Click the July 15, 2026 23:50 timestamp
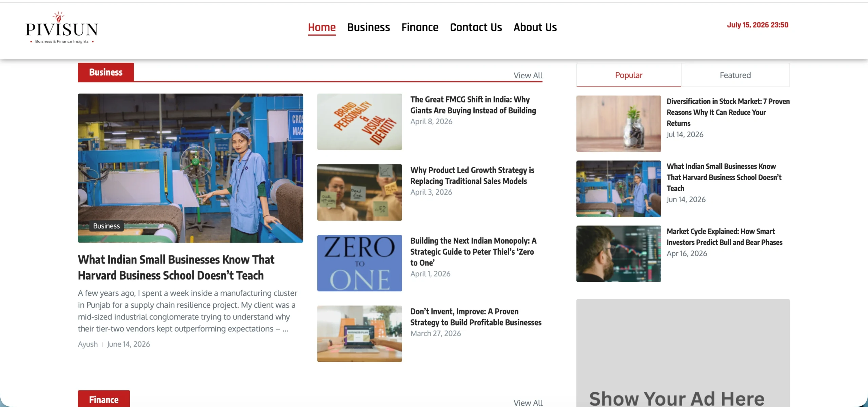The image size is (868, 407). [x=757, y=25]
